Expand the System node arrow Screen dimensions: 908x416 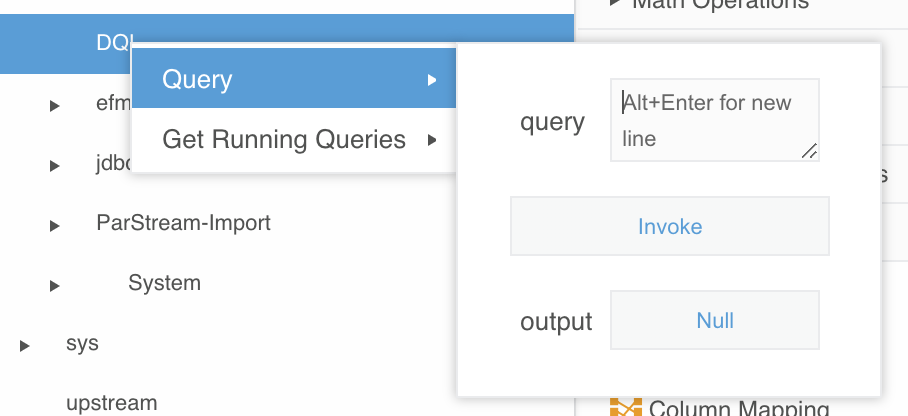55,285
